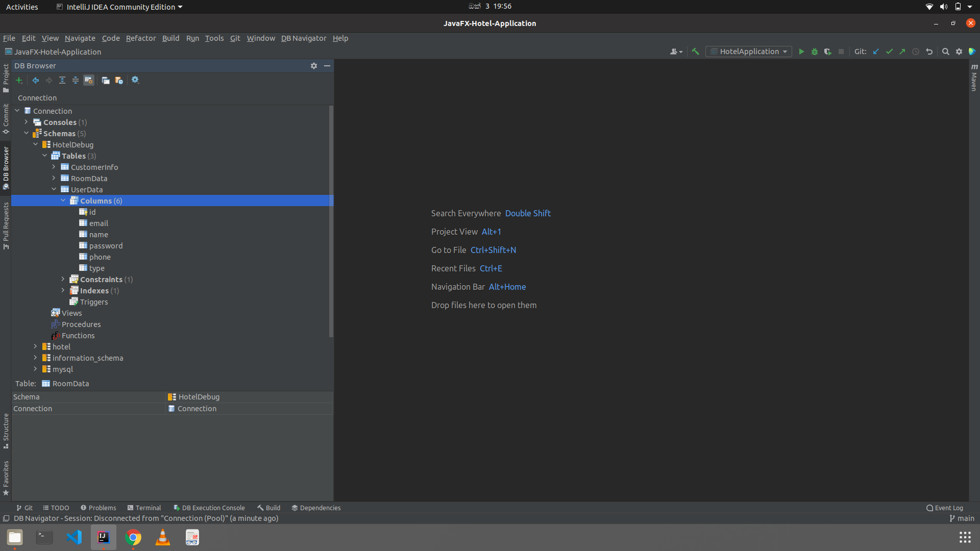Click the Build project hammer icon
The image size is (980, 551).
coord(695,52)
